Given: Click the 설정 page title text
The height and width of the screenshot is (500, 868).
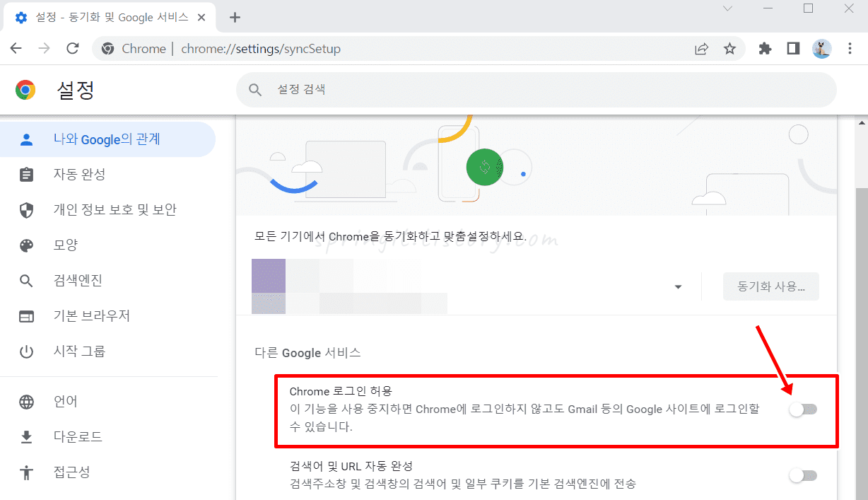Looking at the screenshot, I should pos(76,90).
